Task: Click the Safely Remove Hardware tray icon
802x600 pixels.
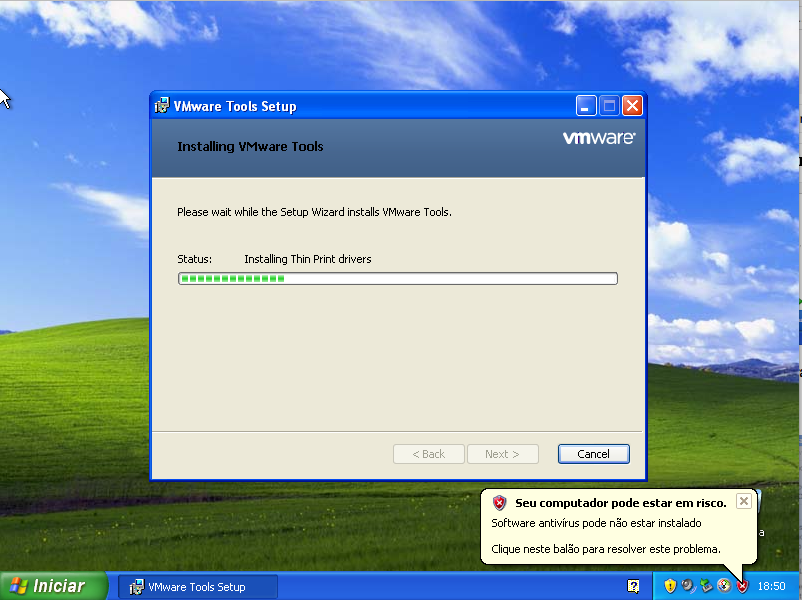Action: (706, 586)
